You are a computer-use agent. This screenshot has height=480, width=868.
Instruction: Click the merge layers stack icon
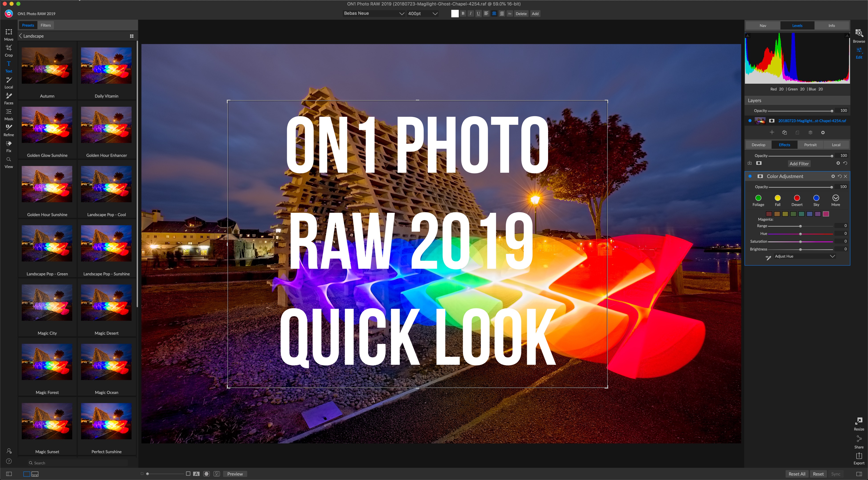coord(810,132)
